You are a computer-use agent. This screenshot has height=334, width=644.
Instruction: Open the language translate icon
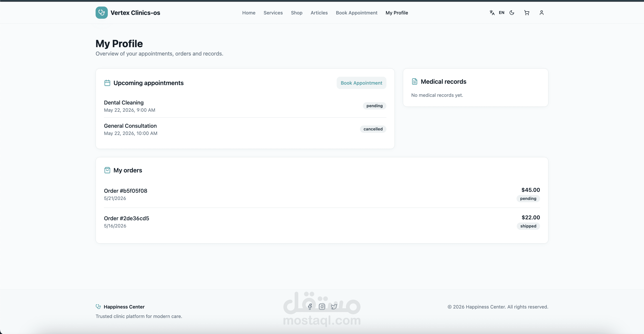point(492,13)
